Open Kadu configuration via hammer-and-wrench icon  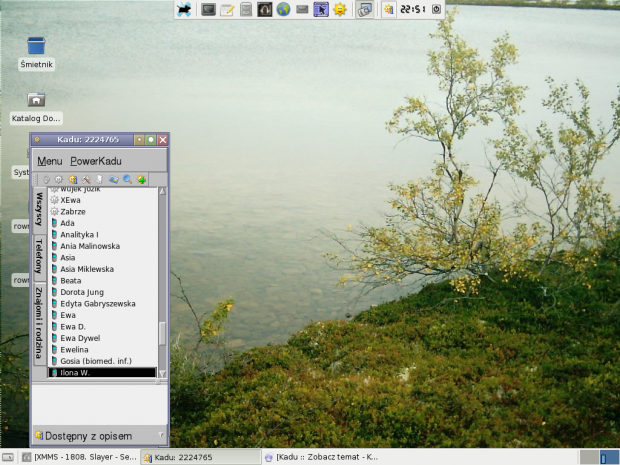tap(86, 180)
